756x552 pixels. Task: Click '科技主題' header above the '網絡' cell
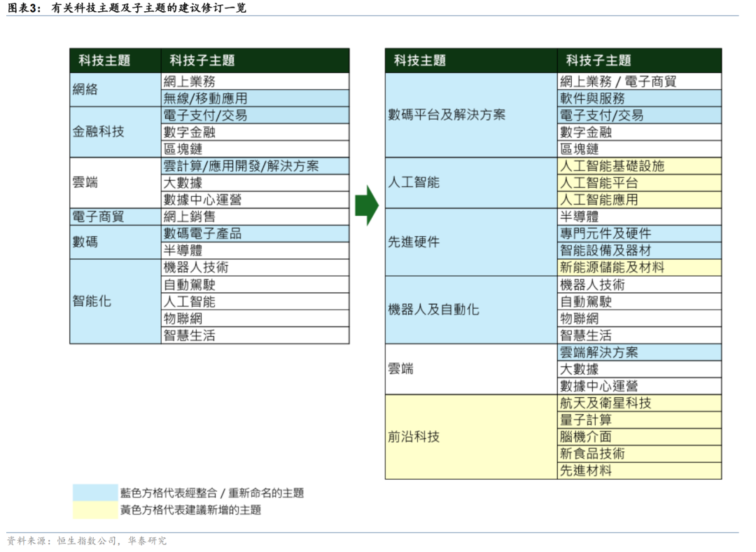tap(115, 60)
